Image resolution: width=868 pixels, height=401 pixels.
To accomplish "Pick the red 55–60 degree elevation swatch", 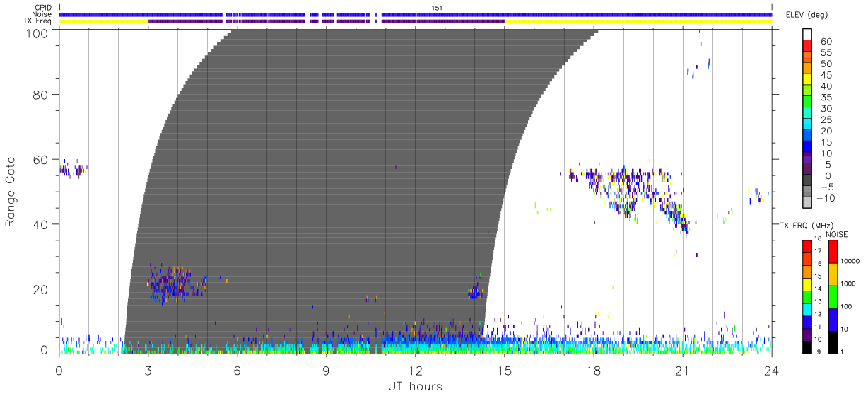I will 808,47.
